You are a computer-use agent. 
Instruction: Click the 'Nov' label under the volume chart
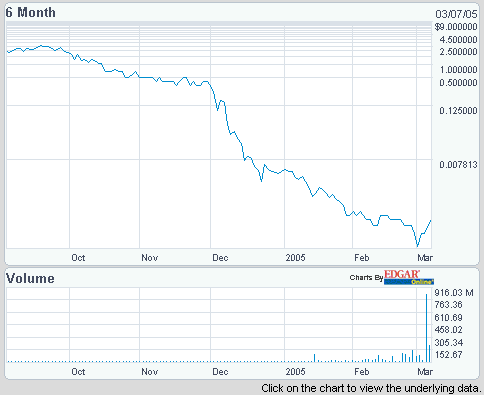150,372
